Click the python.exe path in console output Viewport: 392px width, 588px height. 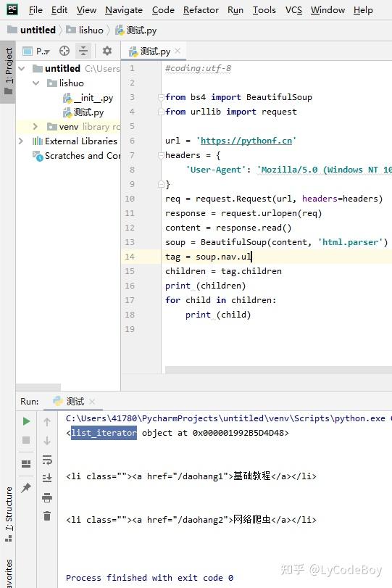pyautogui.click(x=225, y=418)
